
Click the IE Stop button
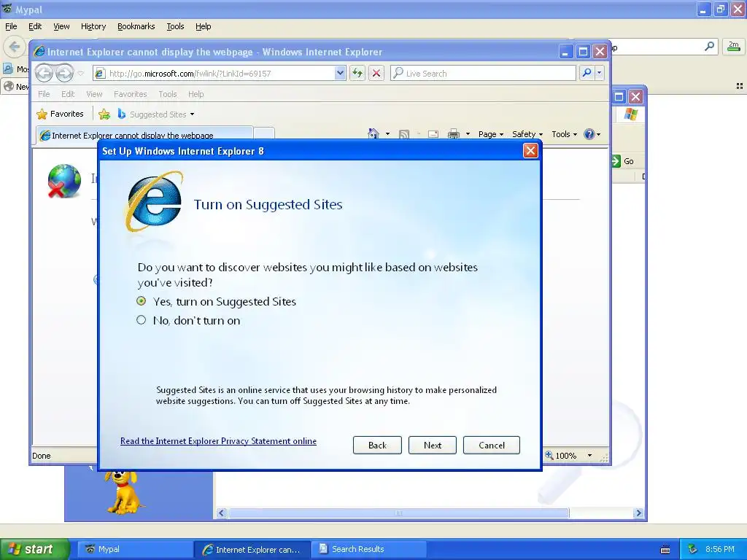[x=376, y=74]
